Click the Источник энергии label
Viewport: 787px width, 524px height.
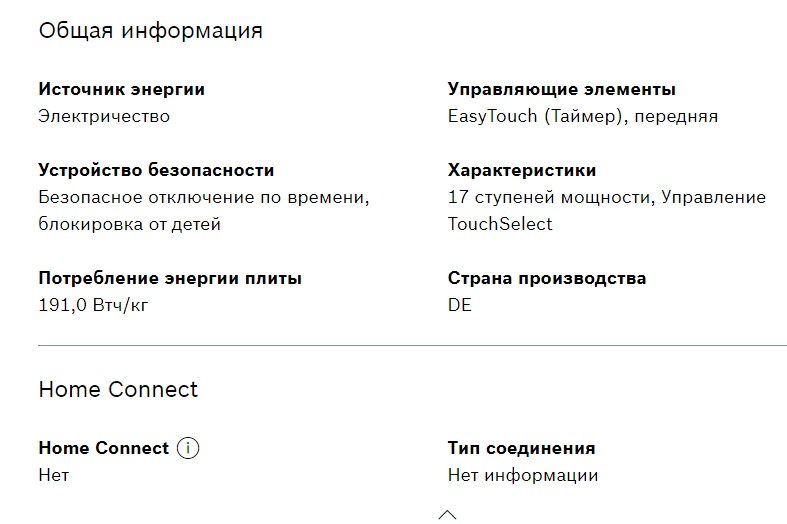pyautogui.click(x=121, y=89)
